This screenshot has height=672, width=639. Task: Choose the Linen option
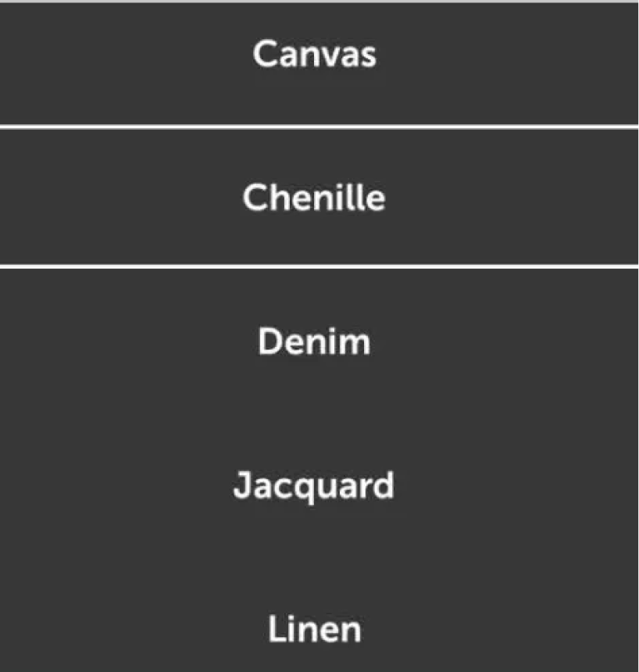(314, 630)
